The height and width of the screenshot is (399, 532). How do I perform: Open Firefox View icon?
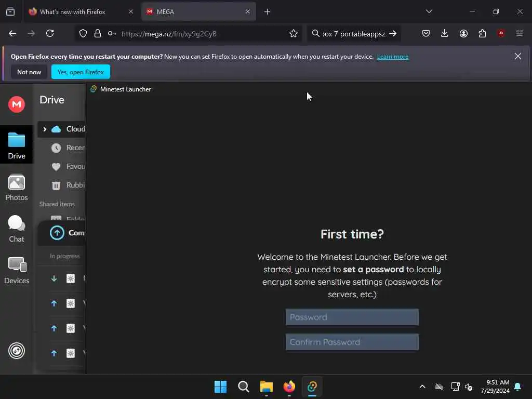pyautogui.click(x=10, y=12)
